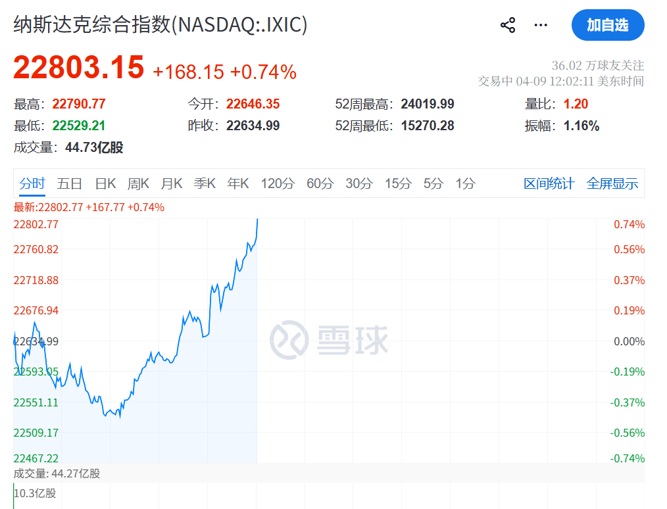
Task: Choose the 15分 interval tab
Action: [398, 183]
